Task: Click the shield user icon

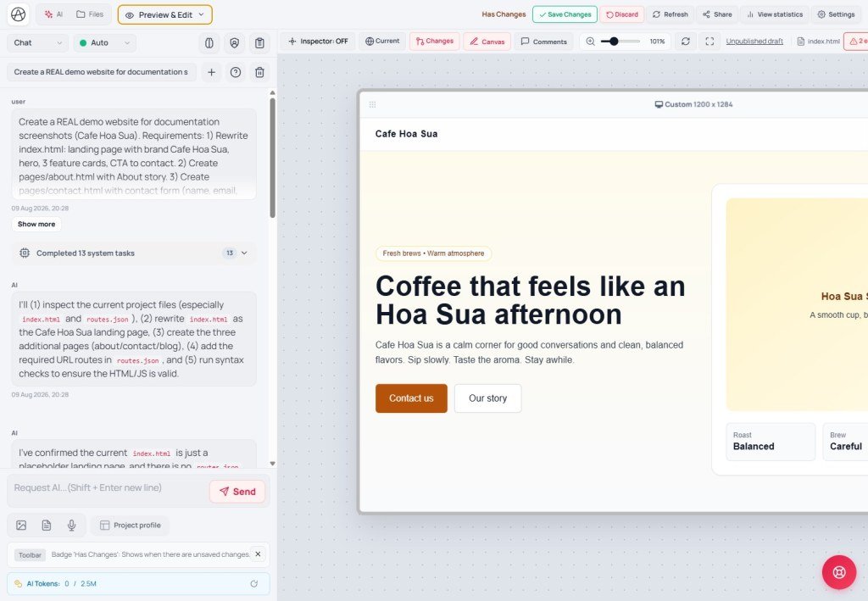Action: coord(235,42)
